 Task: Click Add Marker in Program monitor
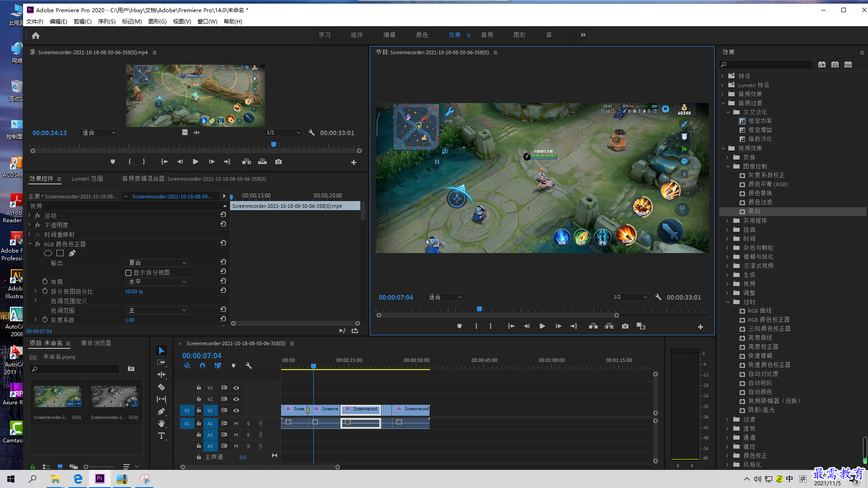459,326
